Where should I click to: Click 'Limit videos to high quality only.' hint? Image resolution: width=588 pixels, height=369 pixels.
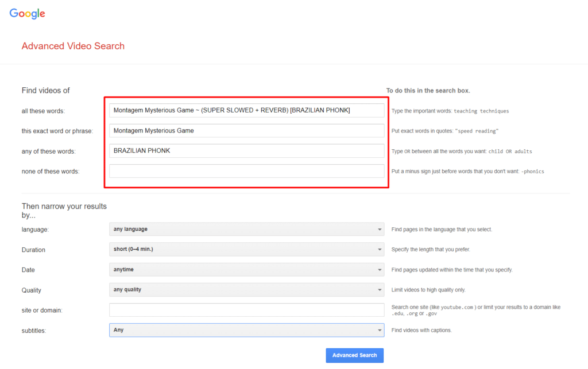coord(428,290)
